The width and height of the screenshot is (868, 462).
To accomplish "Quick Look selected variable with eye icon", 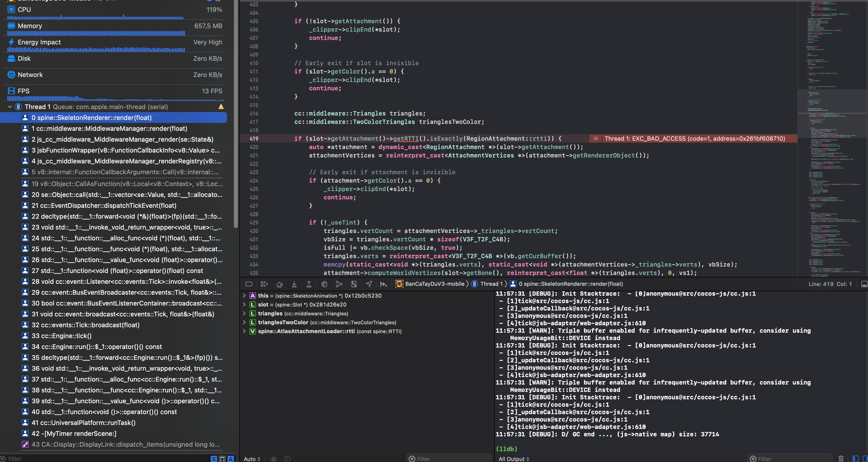I will [273, 459].
